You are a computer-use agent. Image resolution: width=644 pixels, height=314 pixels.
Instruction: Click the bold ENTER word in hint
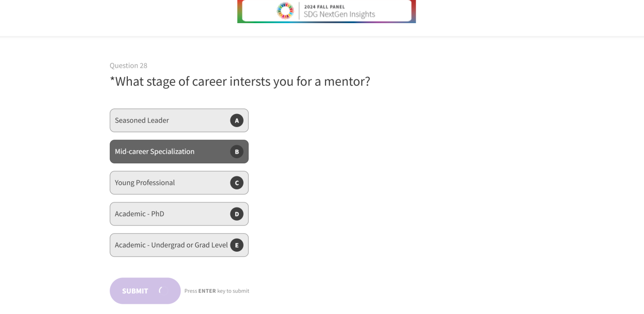click(x=207, y=291)
